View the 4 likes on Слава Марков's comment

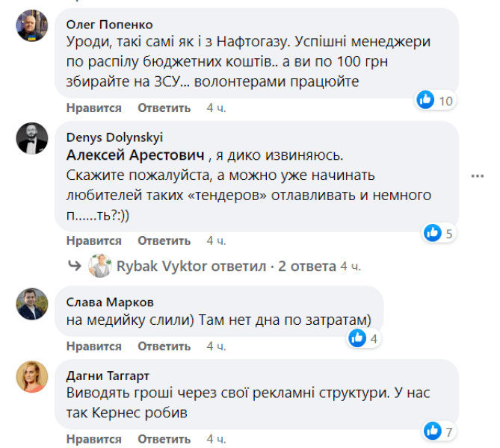coord(365,338)
